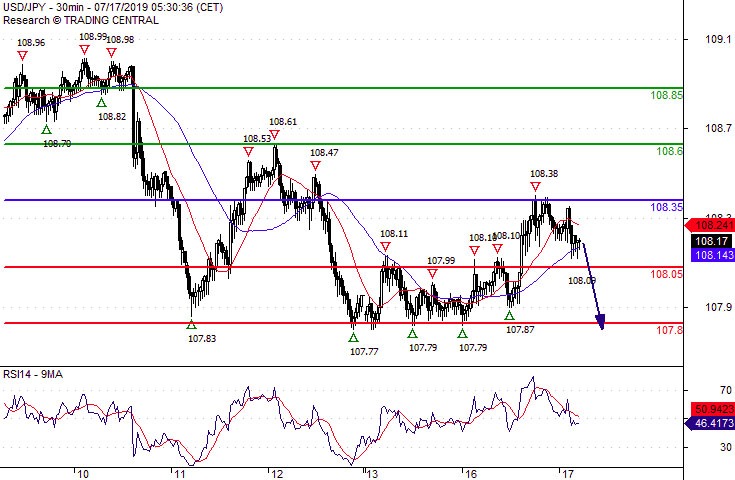Click the 108.70 low price label
735x480 pixels.
[57, 143]
